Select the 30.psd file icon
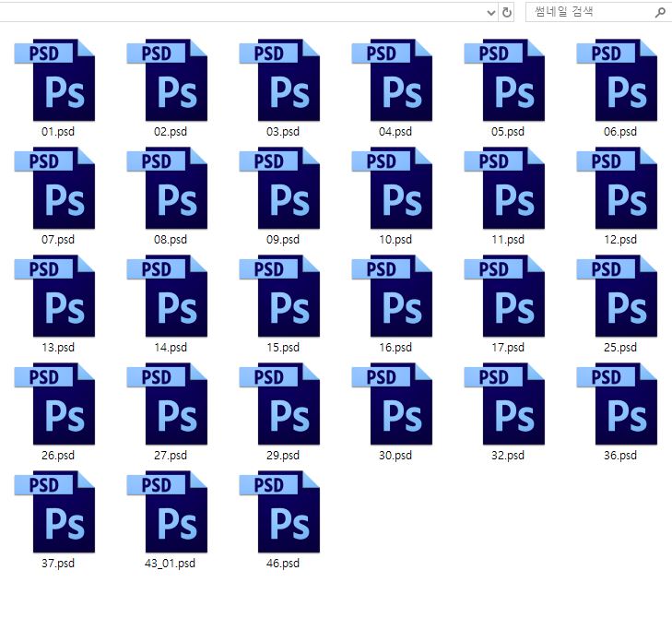Image resolution: width=672 pixels, height=618 pixels. click(392, 404)
